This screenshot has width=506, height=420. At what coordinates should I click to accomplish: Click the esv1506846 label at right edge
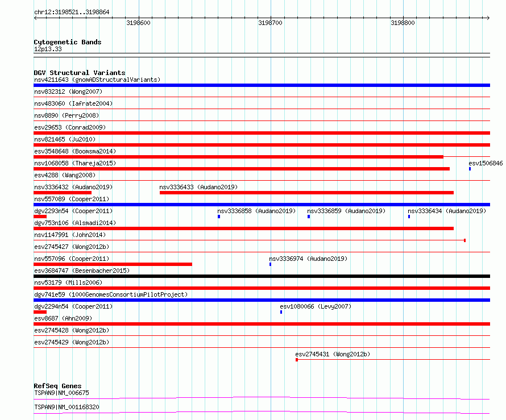(x=486, y=163)
